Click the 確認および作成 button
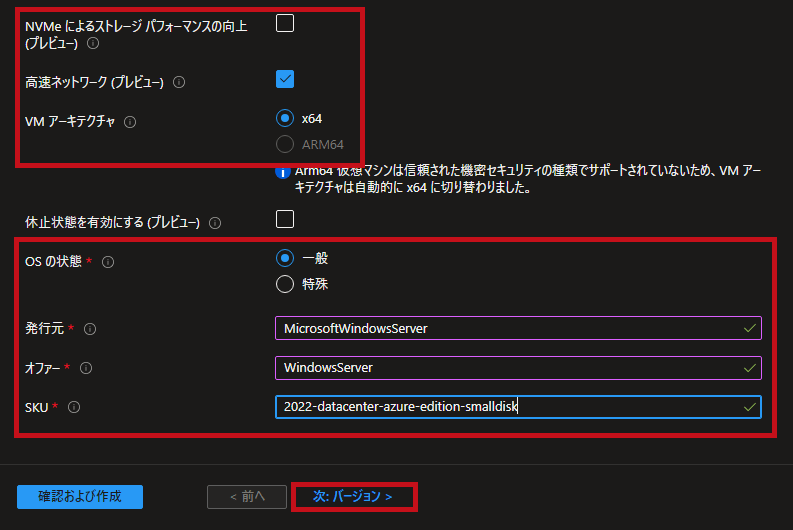 80,497
